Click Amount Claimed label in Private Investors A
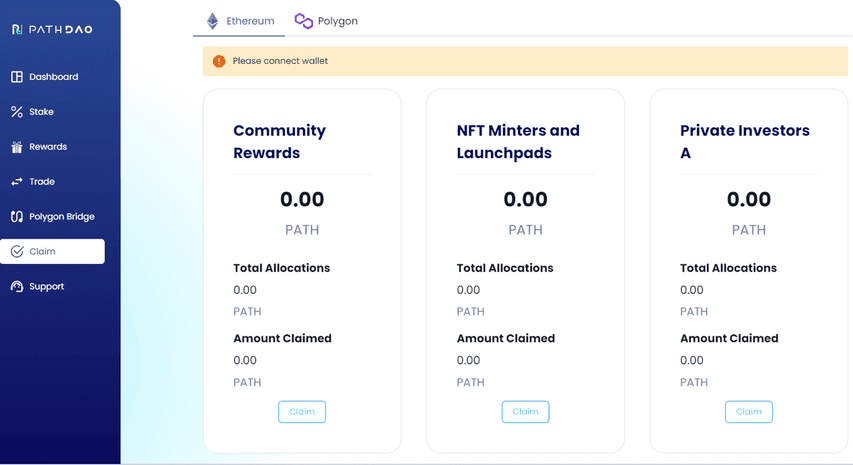 tap(729, 338)
